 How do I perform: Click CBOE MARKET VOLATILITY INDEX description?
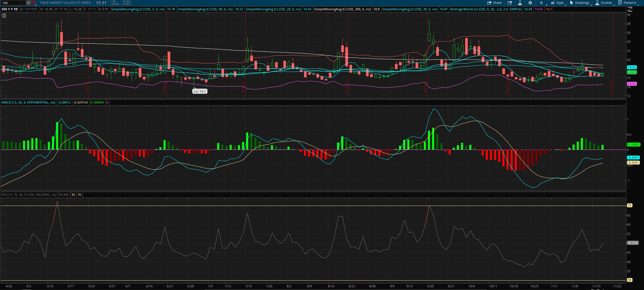pos(66,3)
